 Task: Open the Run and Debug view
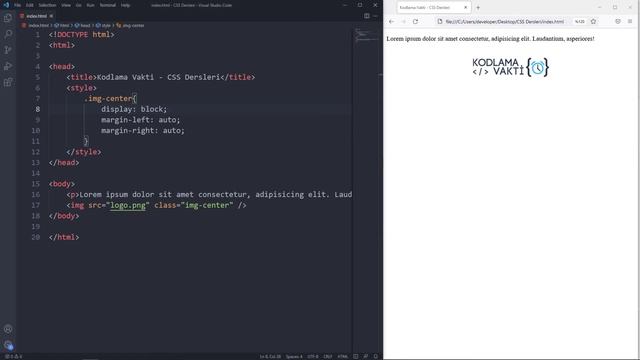click(x=8, y=66)
